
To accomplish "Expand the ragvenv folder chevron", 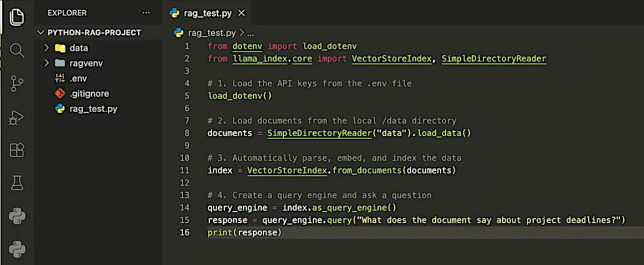I will point(47,63).
